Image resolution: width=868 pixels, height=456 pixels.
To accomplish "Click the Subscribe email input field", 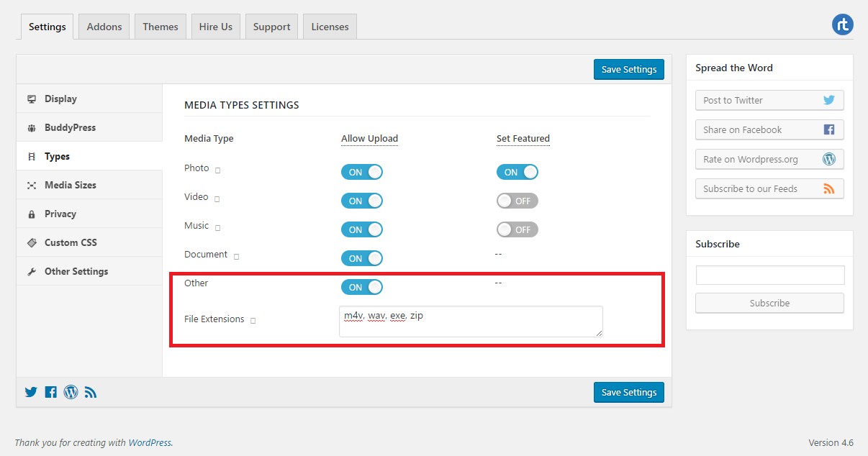I will 769,275.
